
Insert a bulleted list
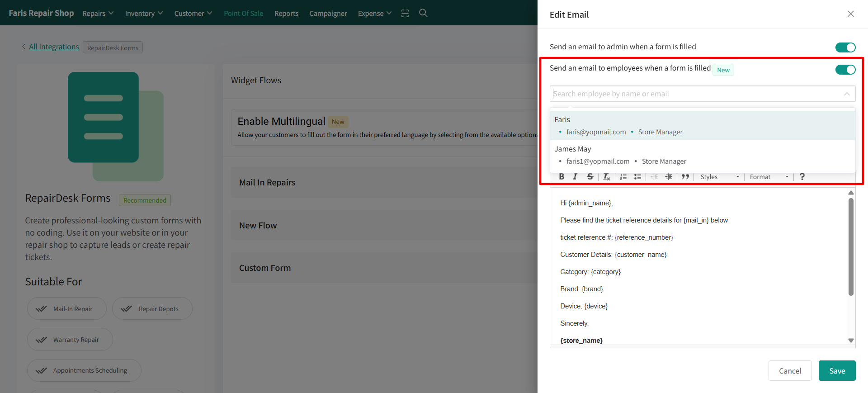(x=637, y=177)
